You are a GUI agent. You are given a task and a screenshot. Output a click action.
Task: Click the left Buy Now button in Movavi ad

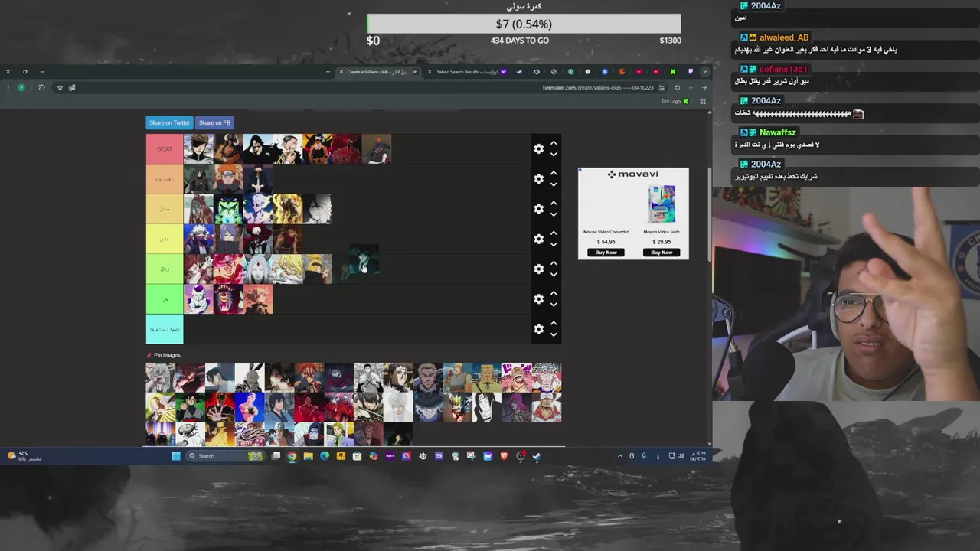[x=606, y=252]
